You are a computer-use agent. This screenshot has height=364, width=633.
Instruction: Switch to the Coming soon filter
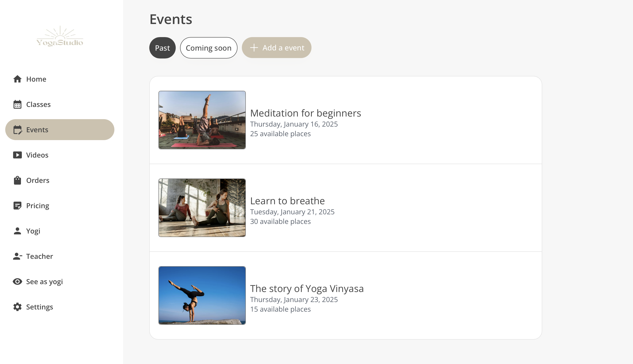pos(208,48)
